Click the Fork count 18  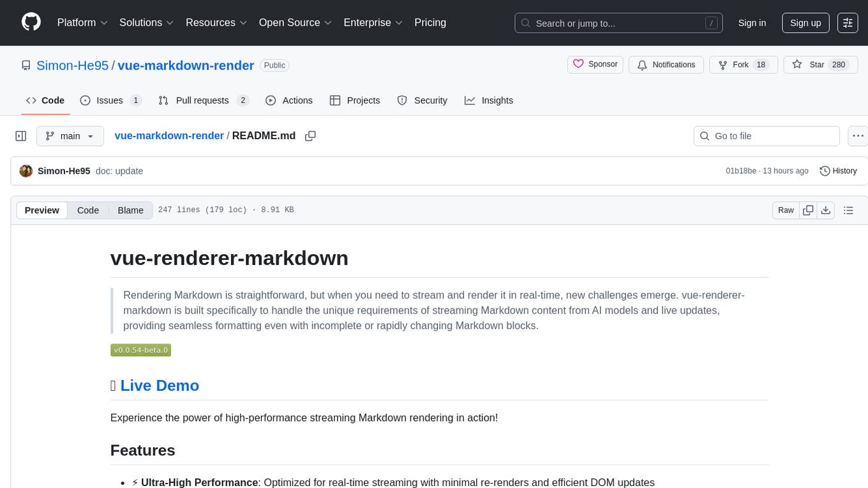[x=760, y=65]
